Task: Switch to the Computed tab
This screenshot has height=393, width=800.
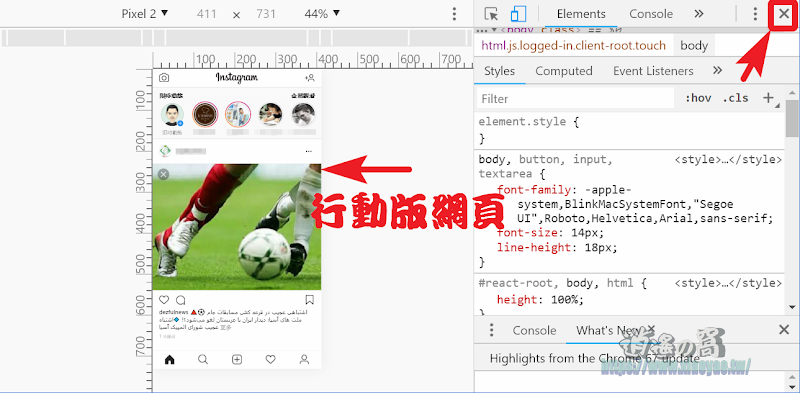Action: [x=564, y=71]
